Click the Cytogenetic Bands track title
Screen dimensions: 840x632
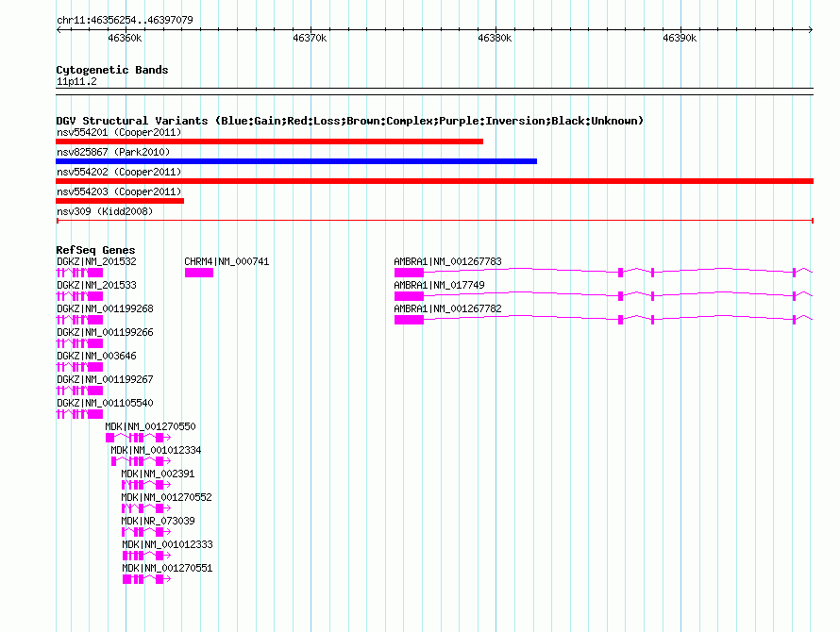point(112,70)
